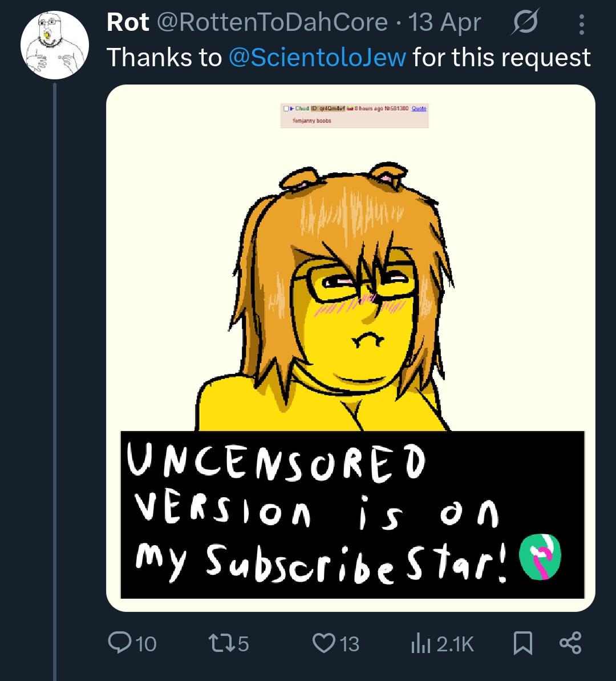616x681 pixels.
Task: Click the display name "Rot"
Action: [128, 23]
